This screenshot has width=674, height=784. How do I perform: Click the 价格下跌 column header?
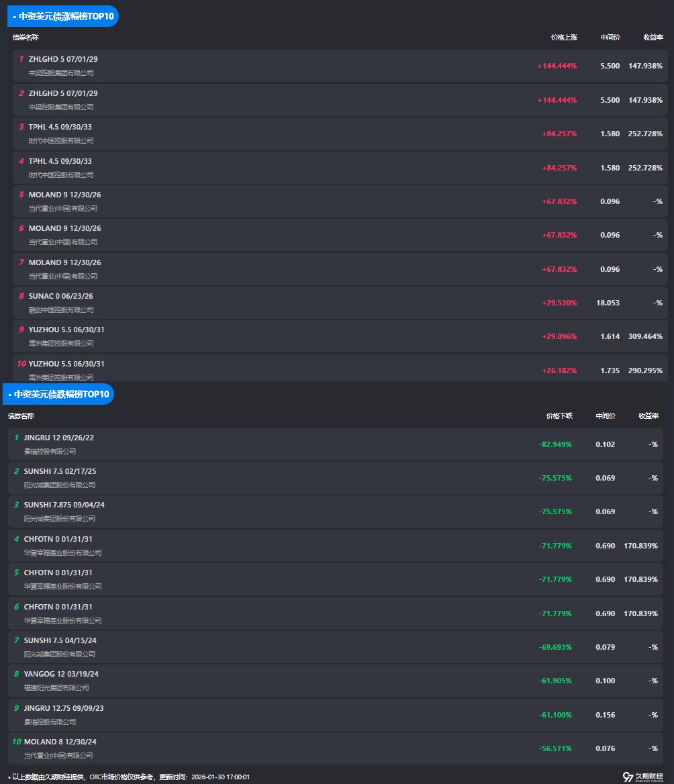(x=559, y=416)
